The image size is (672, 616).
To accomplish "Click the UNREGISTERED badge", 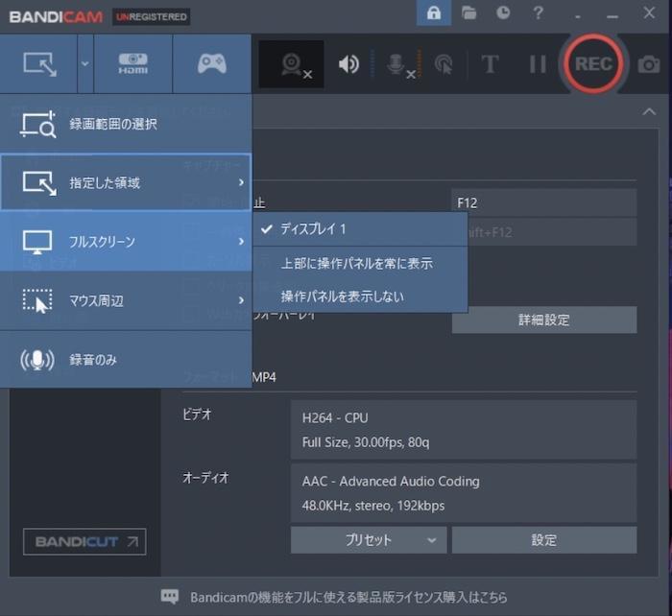I will tap(152, 17).
